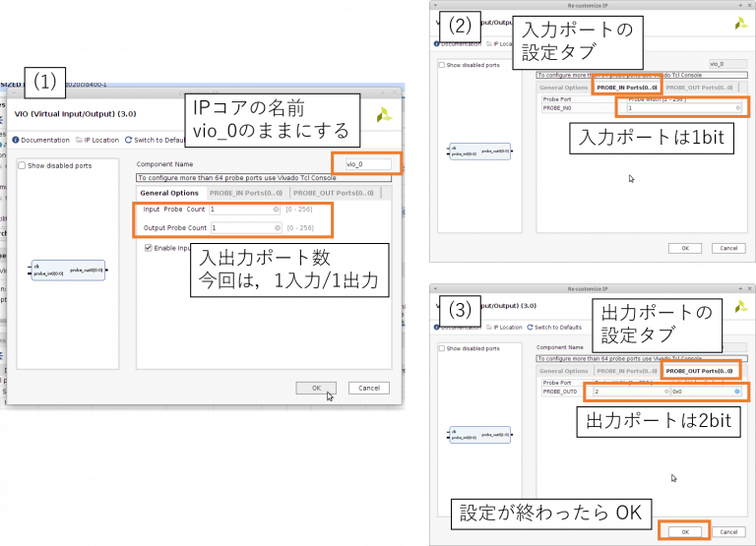
Task: Clear the Input Probe Count field
Action: click(277, 210)
